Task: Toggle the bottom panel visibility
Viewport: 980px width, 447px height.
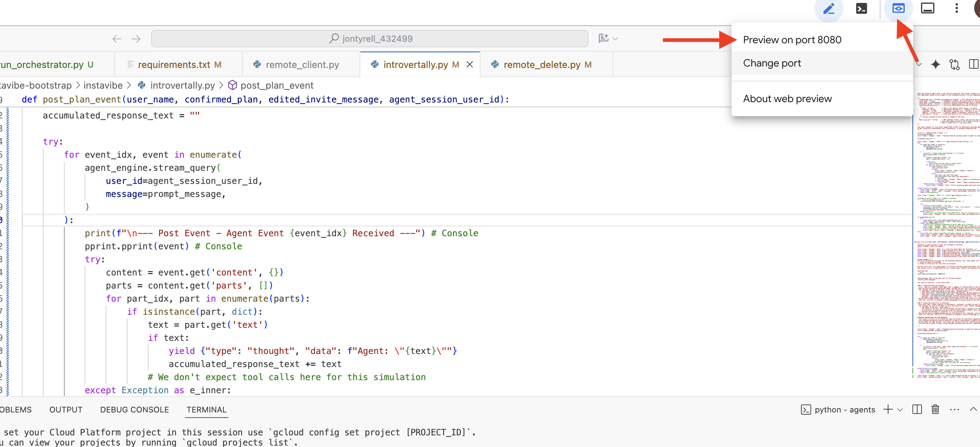Action: pos(927,8)
